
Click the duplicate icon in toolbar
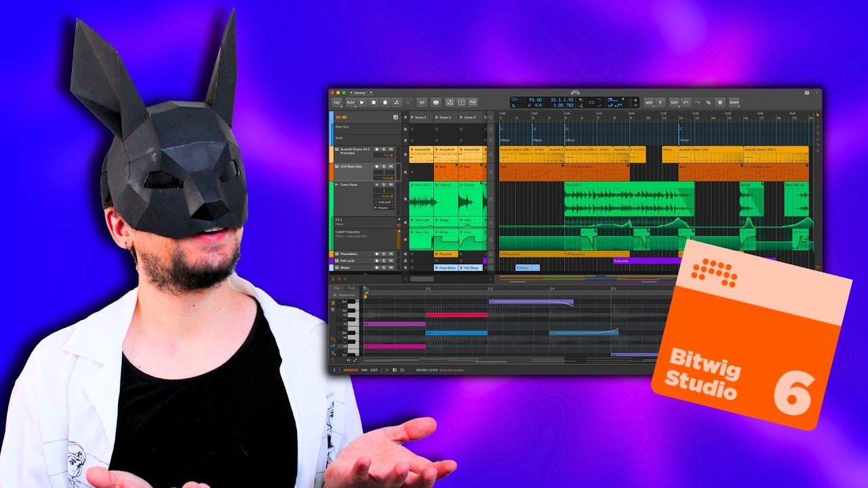point(709,102)
